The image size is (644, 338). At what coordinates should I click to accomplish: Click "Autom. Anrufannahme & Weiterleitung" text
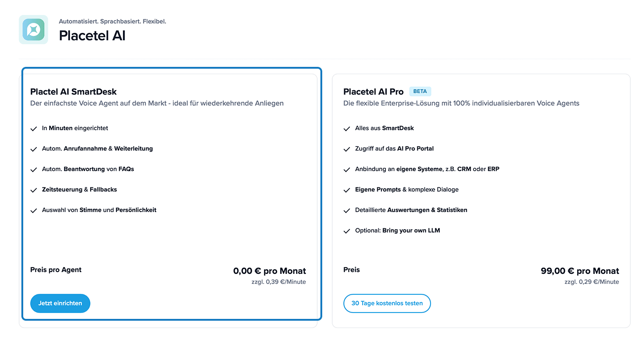97,149
